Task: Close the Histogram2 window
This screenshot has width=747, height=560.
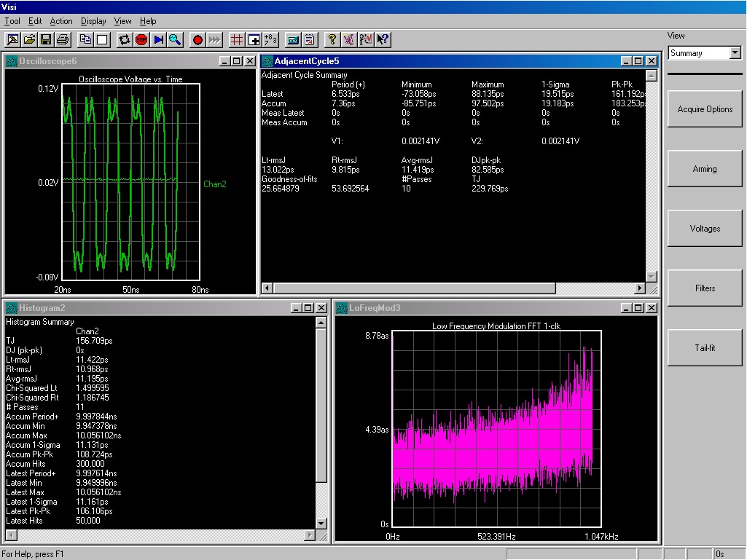Action: pos(321,308)
